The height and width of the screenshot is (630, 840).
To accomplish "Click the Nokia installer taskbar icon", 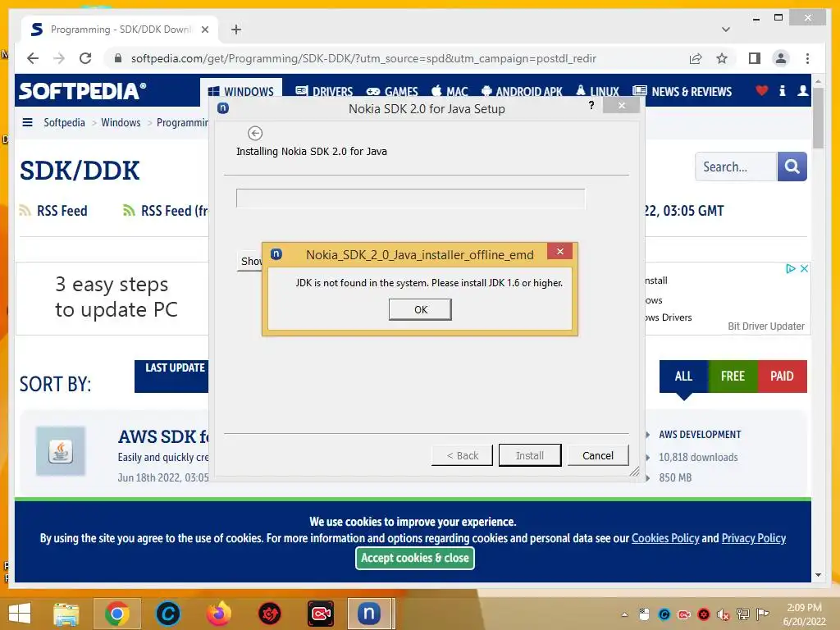I will click(369, 614).
